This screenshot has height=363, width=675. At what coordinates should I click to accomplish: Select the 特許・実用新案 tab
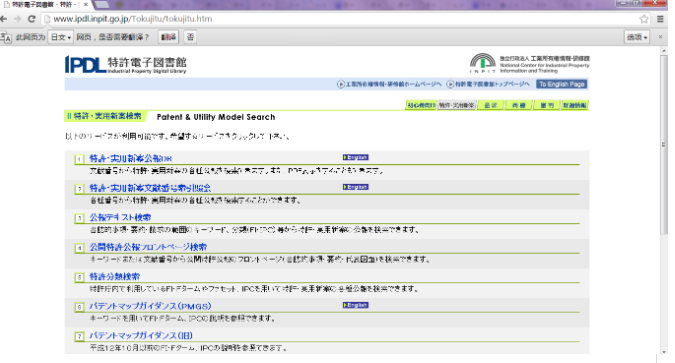click(457, 105)
